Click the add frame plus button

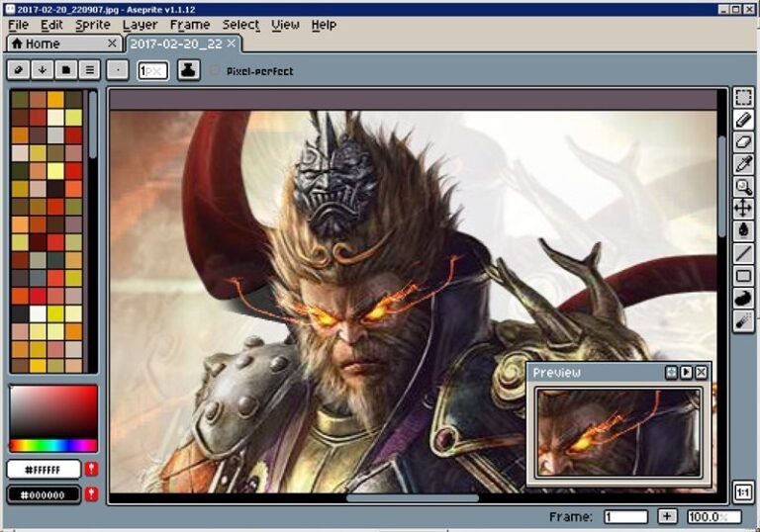[x=667, y=516]
